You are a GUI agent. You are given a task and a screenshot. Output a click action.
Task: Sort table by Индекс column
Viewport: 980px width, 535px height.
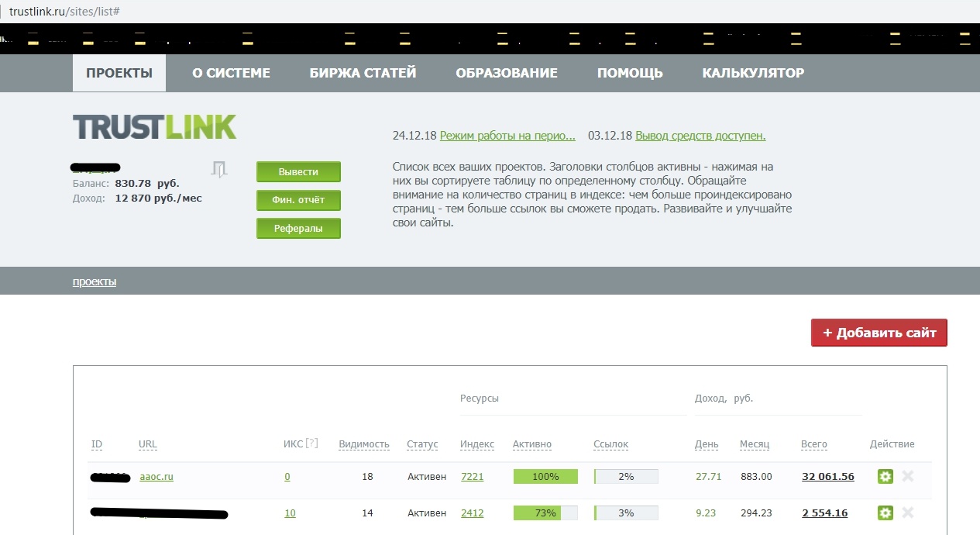[477, 444]
